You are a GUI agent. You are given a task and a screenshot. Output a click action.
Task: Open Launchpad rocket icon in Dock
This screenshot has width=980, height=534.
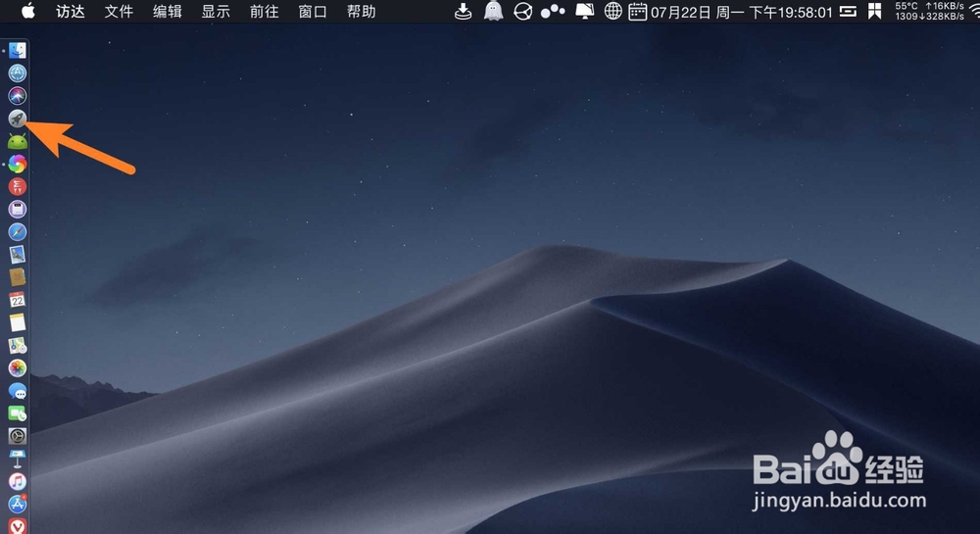(x=18, y=118)
